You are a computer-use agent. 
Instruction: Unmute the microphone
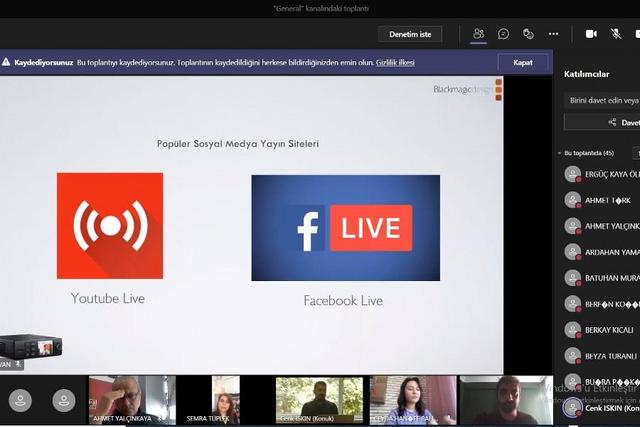pos(616,34)
